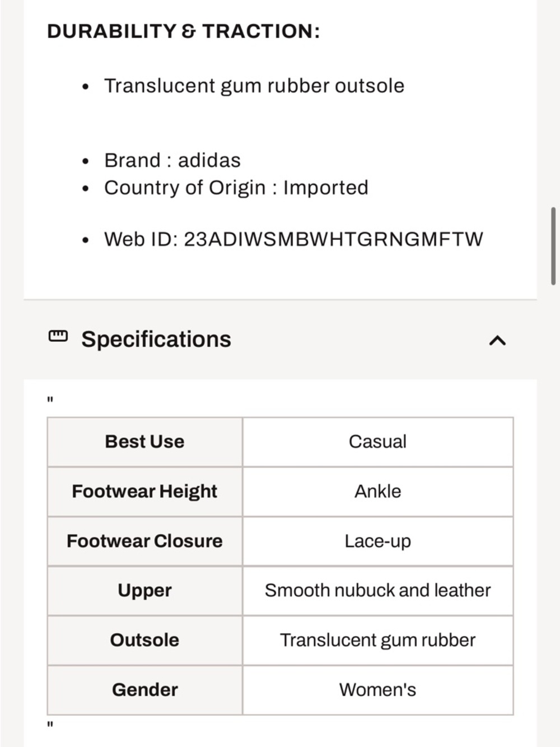
Task: Click the Durability & Traction heading
Action: (183, 31)
